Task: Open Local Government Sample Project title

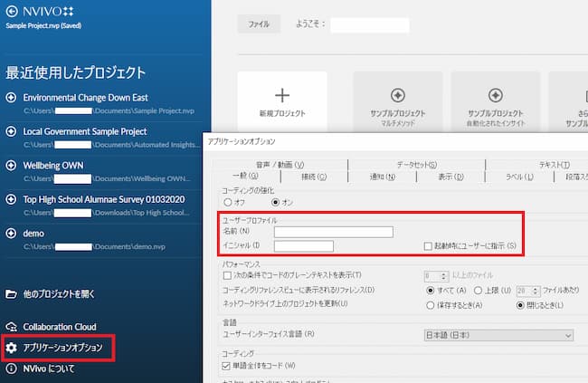Action: click(x=85, y=131)
